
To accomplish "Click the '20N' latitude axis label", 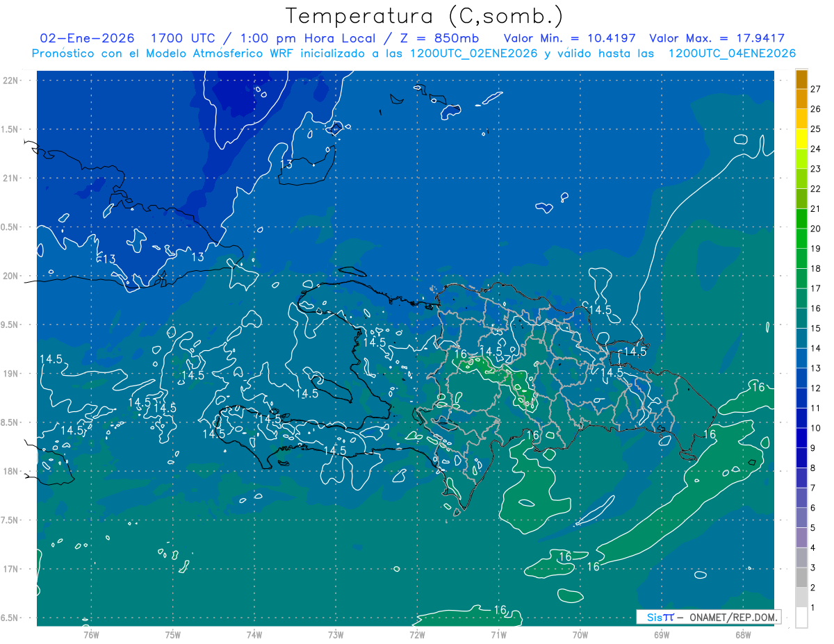I will 10,276.
